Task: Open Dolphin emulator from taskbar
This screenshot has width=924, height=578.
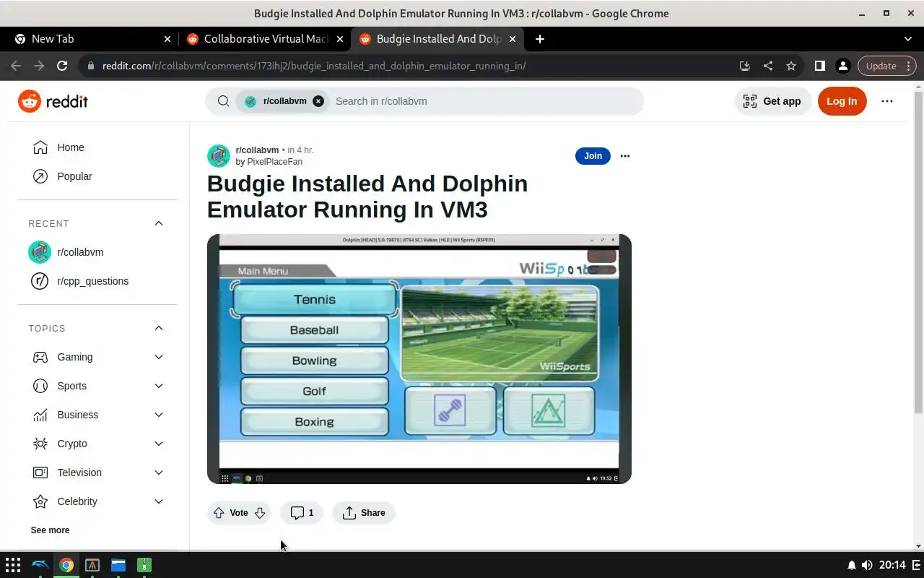Action: [40, 565]
